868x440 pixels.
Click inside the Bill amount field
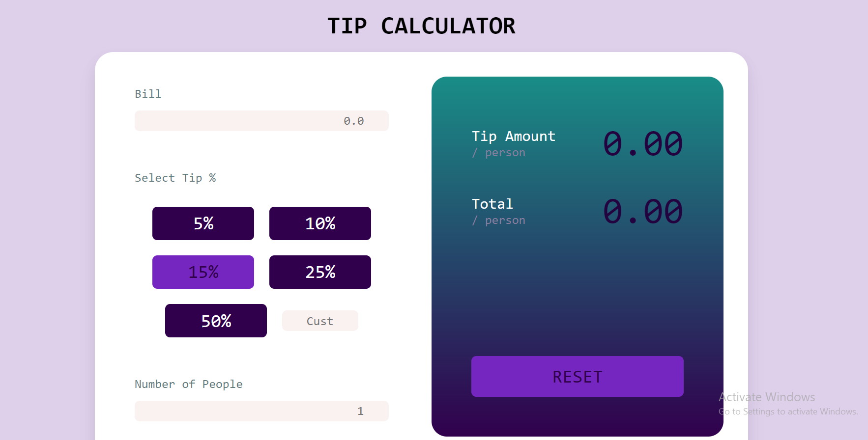click(x=261, y=121)
